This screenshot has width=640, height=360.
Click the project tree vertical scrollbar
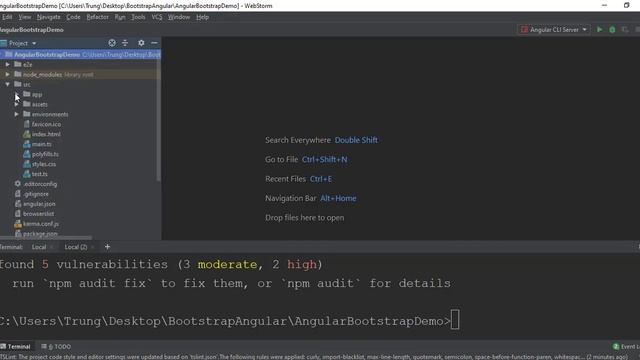pos(158,118)
